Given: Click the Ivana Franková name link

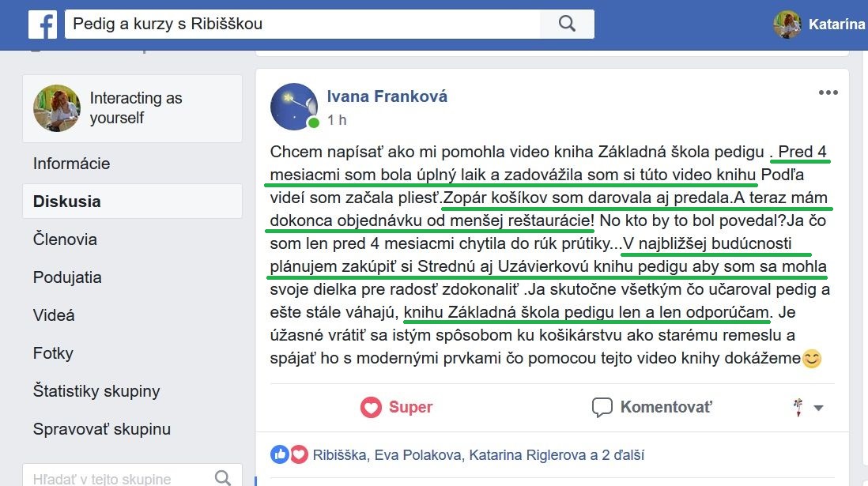Looking at the screenshot, I should pyautogui.click(x=387, y=96).
